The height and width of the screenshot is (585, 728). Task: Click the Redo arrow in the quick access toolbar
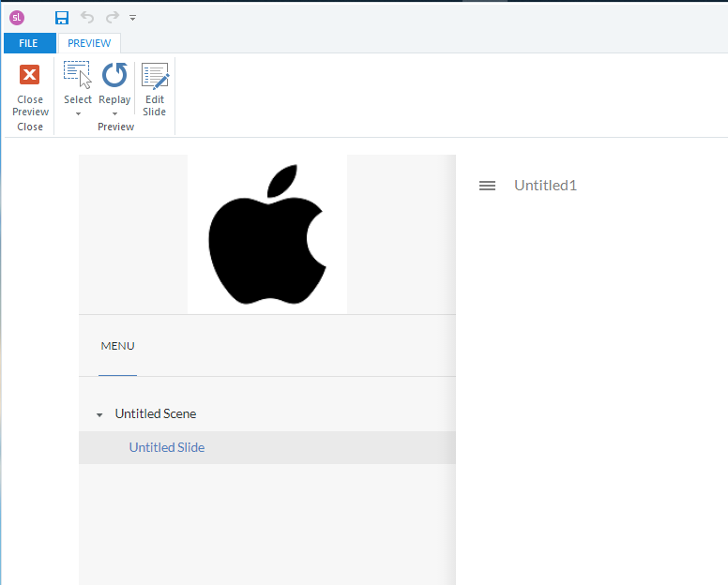click(112, 17)
